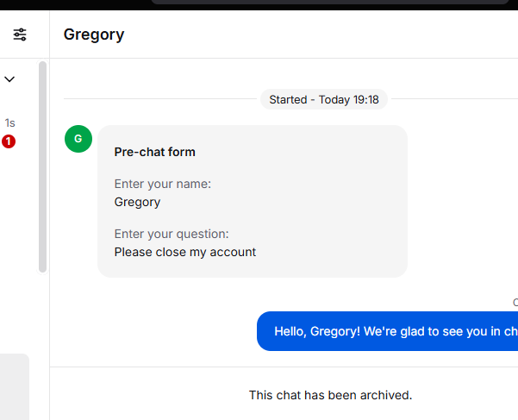The height and width of the screenshot is (420, 518).
Task: Click the name answer Gregory in form
Action: [x=137, y=202]
